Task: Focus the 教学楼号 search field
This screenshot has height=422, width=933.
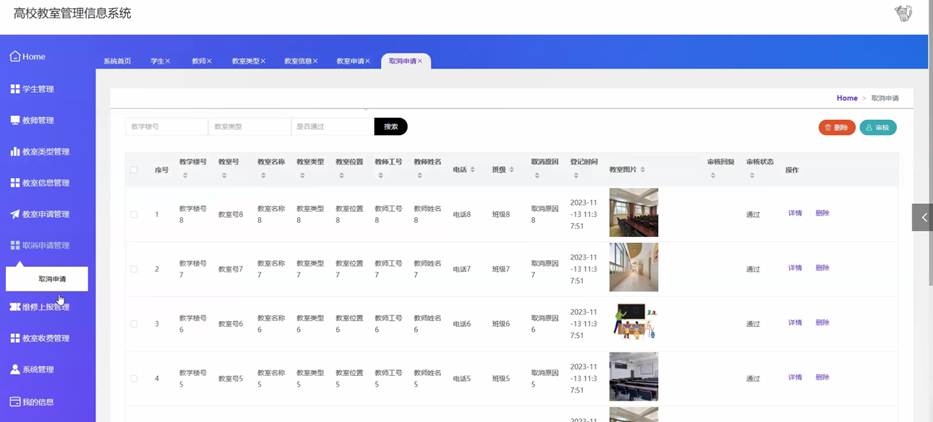Action: click(x=166, y=127)
